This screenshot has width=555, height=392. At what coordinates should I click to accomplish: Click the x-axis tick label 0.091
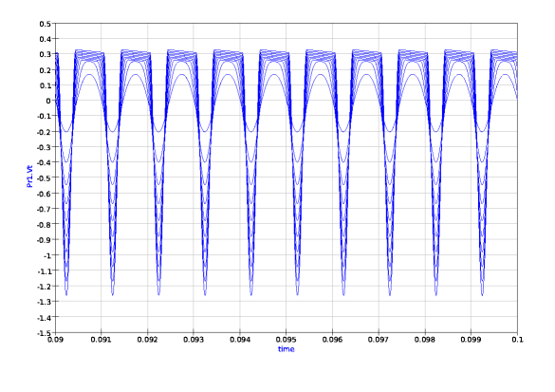tap(101, 340)
